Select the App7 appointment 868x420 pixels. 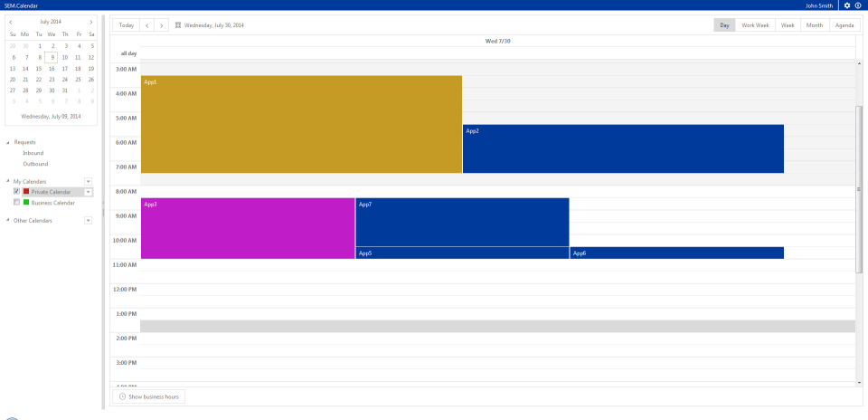click(x=462, y=222)
